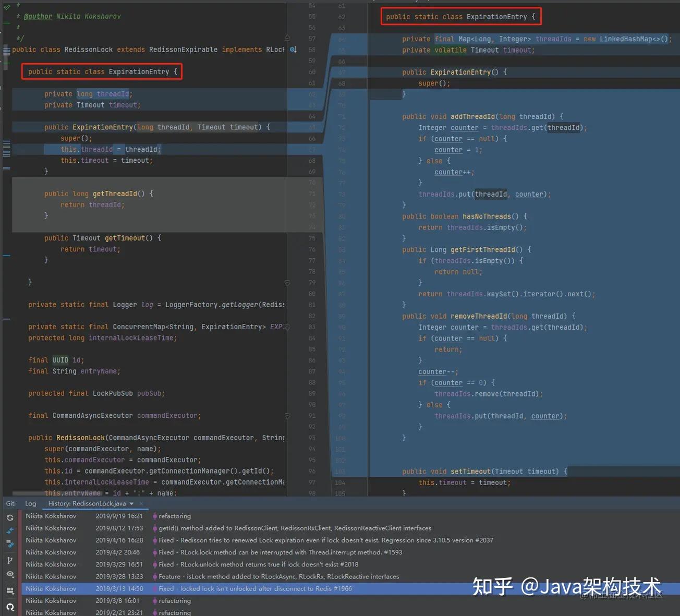Open the History tab dropdown arrow

131,503
